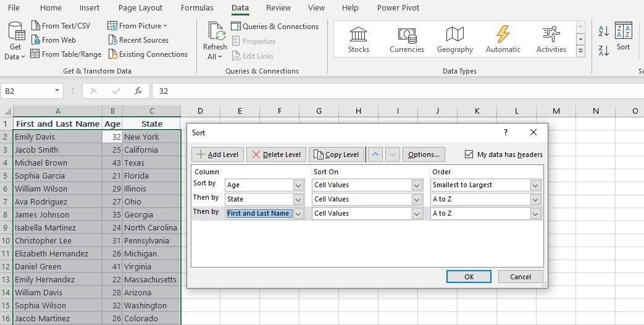Select cell containing Emily Davis
This screenshot has width=644, height=325.
click(x=57, y=137)
